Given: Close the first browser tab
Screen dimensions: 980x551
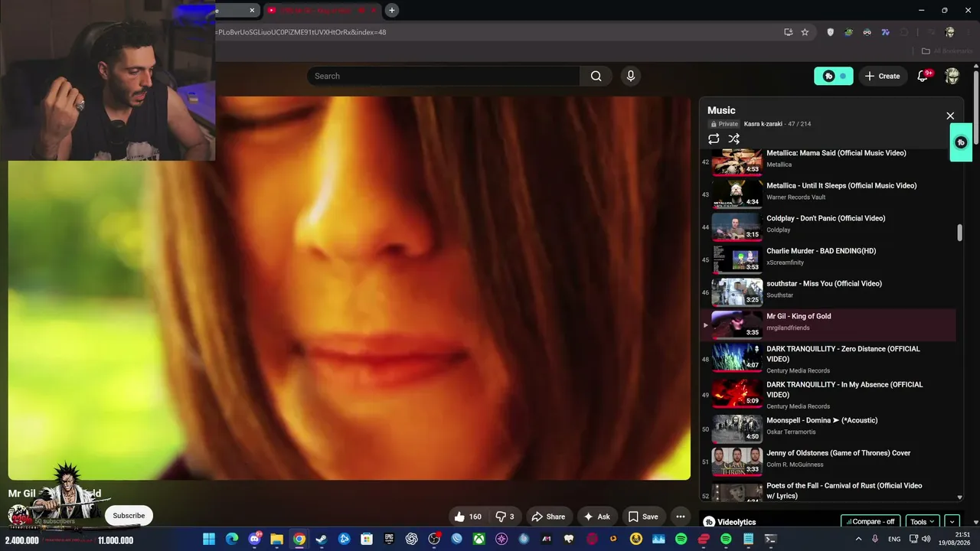Looking at the screenshot, I should pos(252,10).
